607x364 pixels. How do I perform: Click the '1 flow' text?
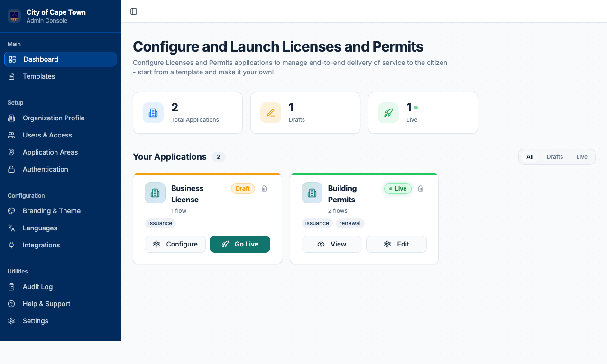[x=179, y=211]
